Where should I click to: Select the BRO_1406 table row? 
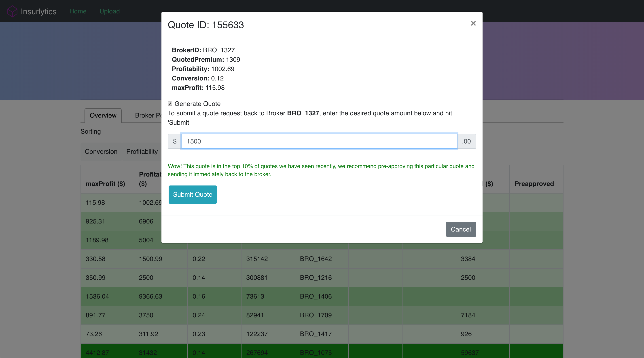pyautogui.click(x=316, y=296)
